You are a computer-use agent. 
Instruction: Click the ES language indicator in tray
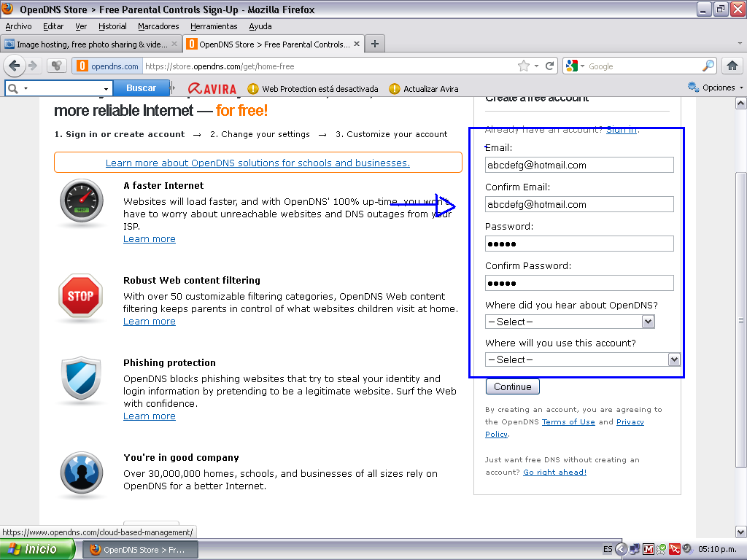click(608, 549)
